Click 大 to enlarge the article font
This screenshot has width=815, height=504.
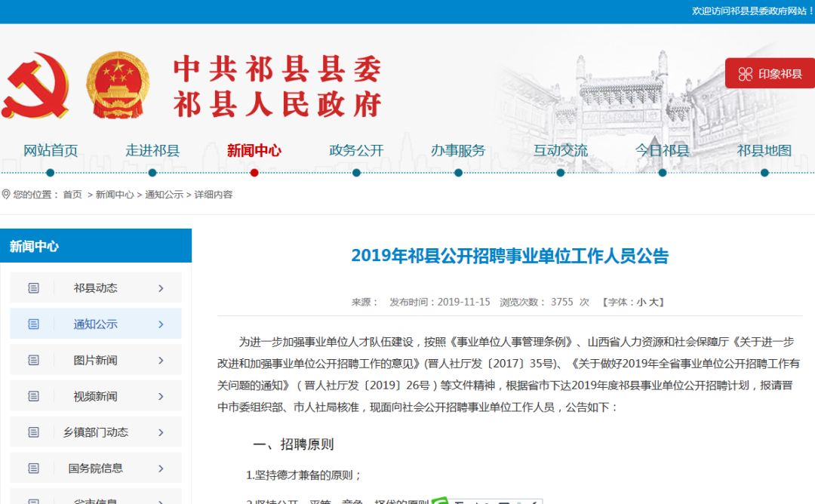pyautogui.click(x=655, y=301)
